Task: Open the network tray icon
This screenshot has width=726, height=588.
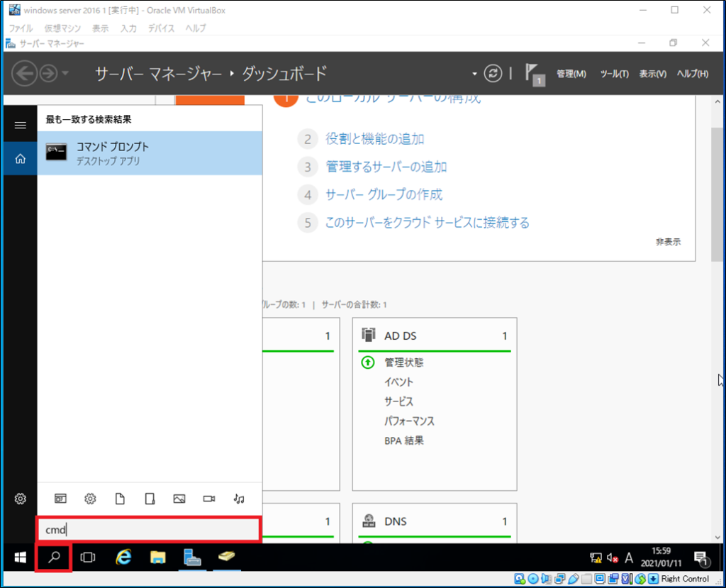Action: [596, 558]
